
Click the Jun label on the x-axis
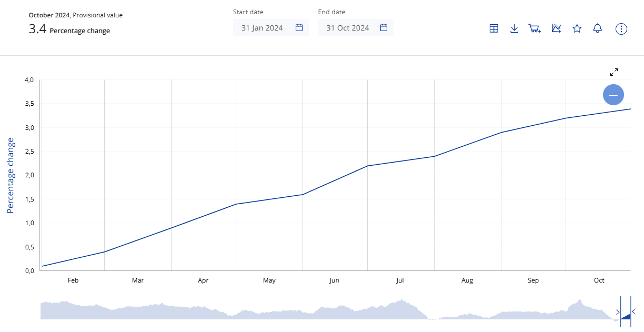(x=334, y=280)
